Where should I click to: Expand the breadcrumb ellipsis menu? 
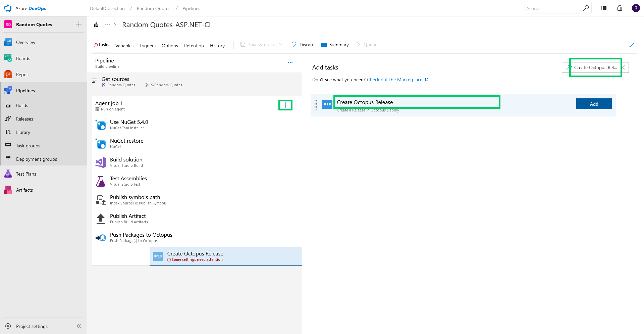pos(107,25)
